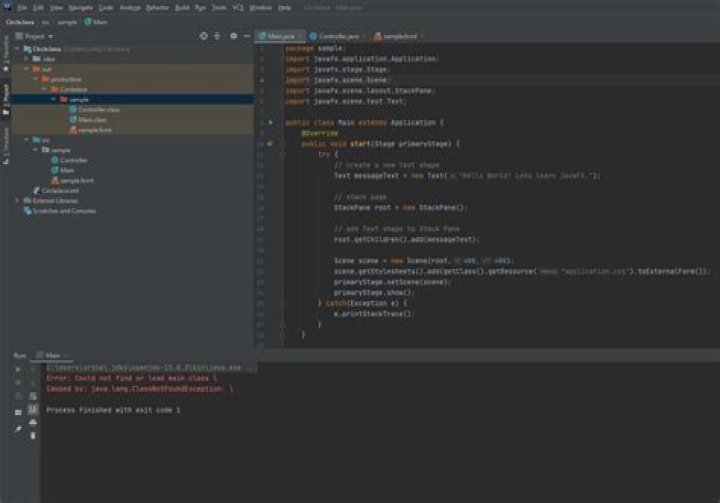The height and width of the screenshot is (503, 720).
Task: Click the Stop icon in Run panel
Action: coord(18,383)
